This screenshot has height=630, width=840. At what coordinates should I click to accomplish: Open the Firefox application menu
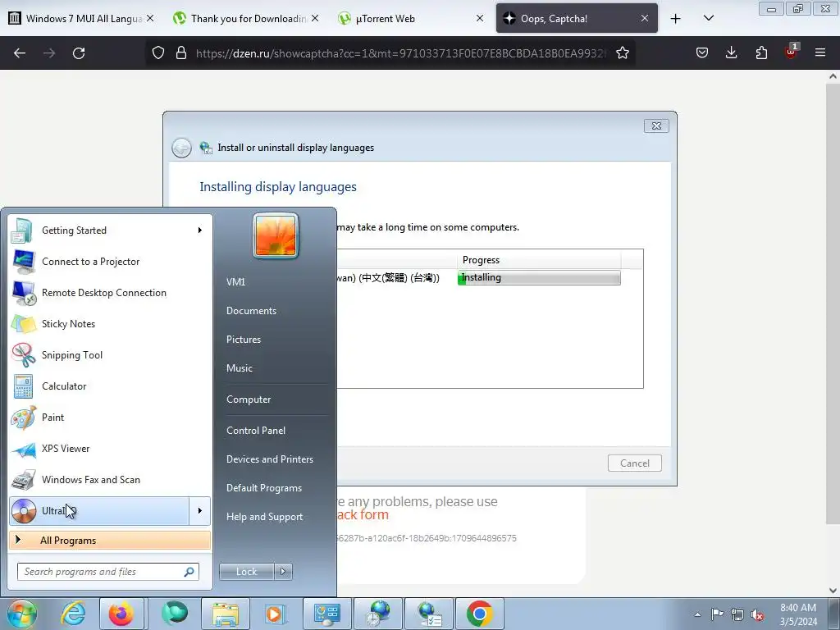[820, 53]
